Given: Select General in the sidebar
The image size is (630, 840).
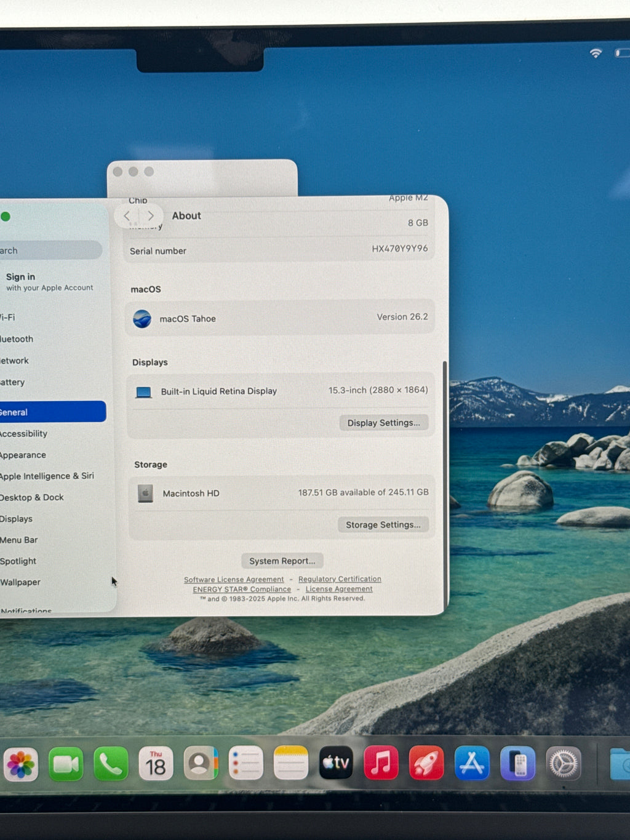Looking at the screenshot, I should (53, 412).
